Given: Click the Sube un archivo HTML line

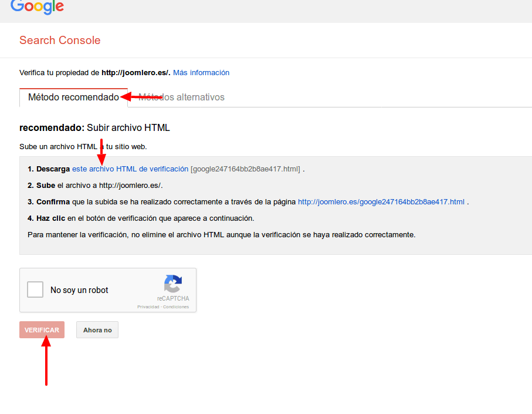Looking at the screenshot, I should 83,147.
